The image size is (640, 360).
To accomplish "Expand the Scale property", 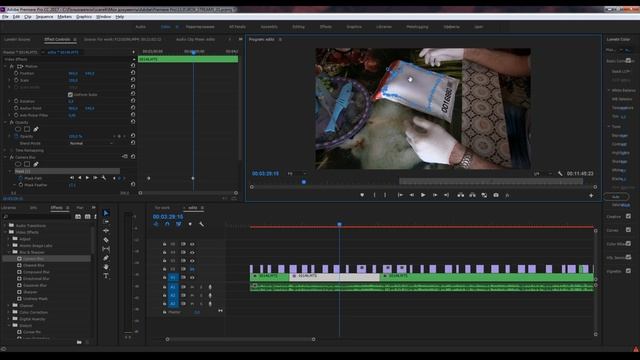I will pos(10,80).
